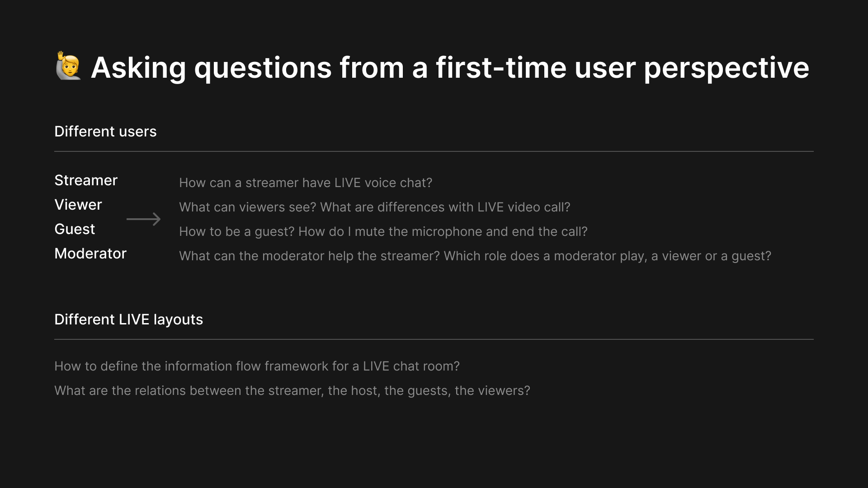868x488 pixels.
Task: Click the streamer, host, guests relations question
Action: pyautogui.click(x=292, y=390)
